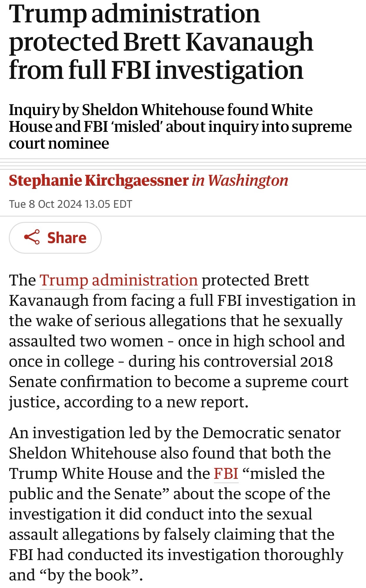Click the striped divider above the byline
The height and width of the screenshot is (588, 366).
(x=183, y=164)
